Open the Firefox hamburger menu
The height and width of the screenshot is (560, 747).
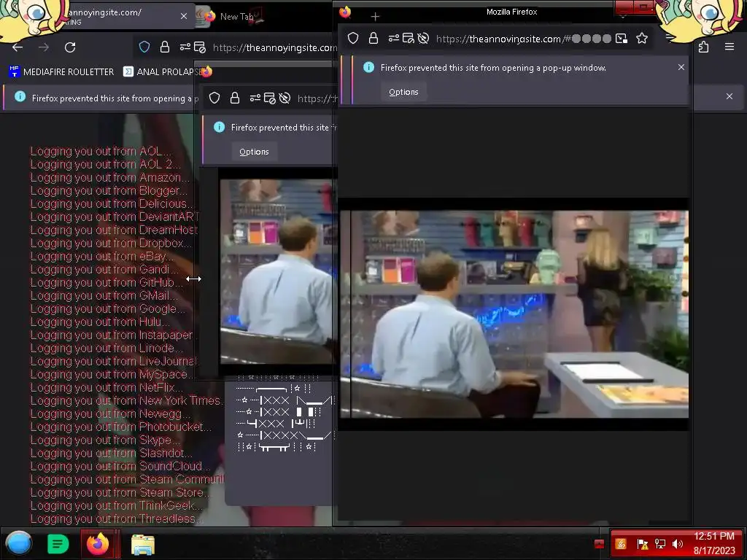[729, 47]
